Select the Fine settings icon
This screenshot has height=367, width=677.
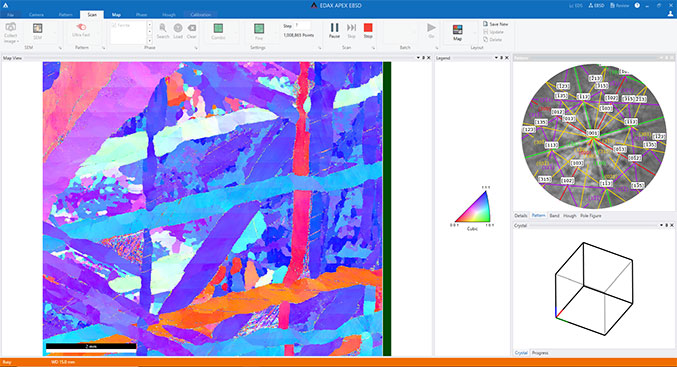click(x=259, y=28)
